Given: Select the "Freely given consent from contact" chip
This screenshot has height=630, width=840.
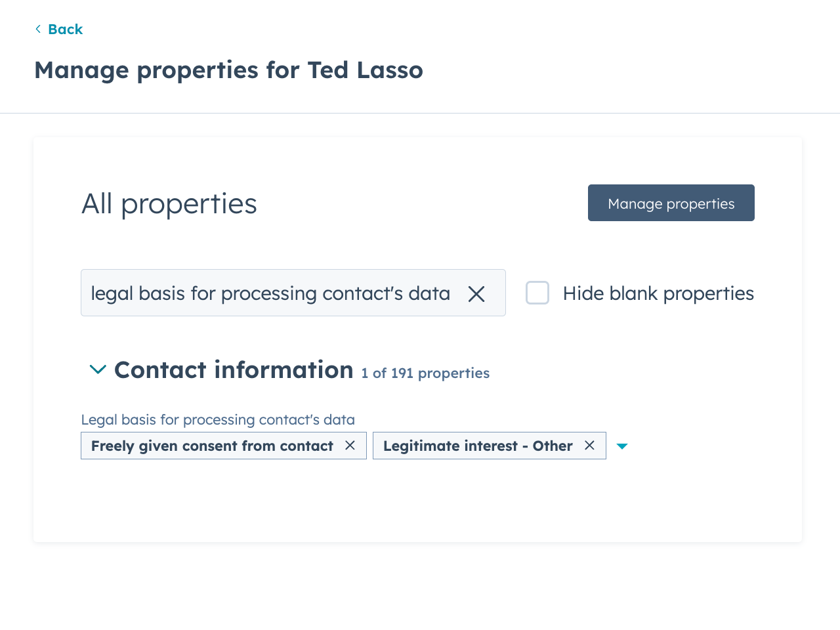Looking at the screenshot, I should [x=213, y=446].
